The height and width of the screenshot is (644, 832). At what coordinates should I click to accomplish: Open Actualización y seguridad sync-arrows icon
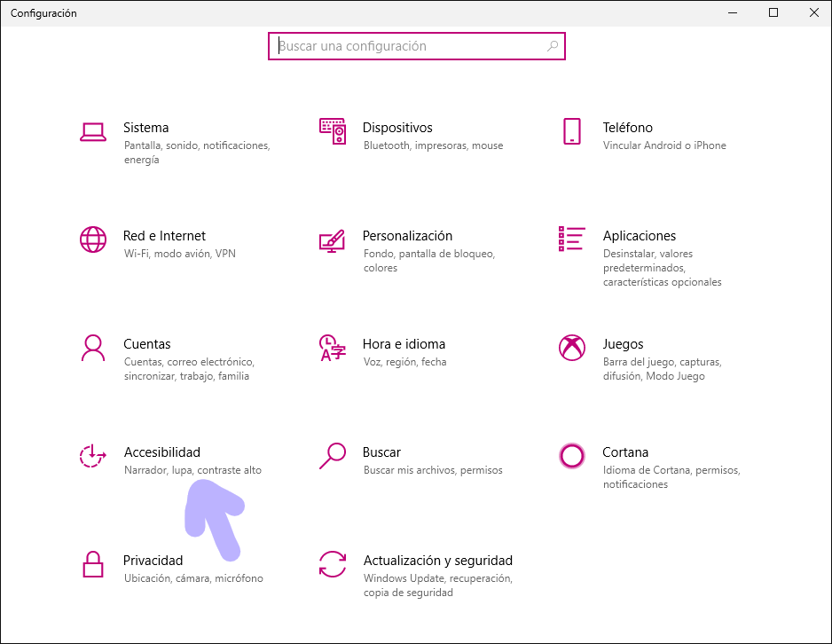tap(332, 564)
